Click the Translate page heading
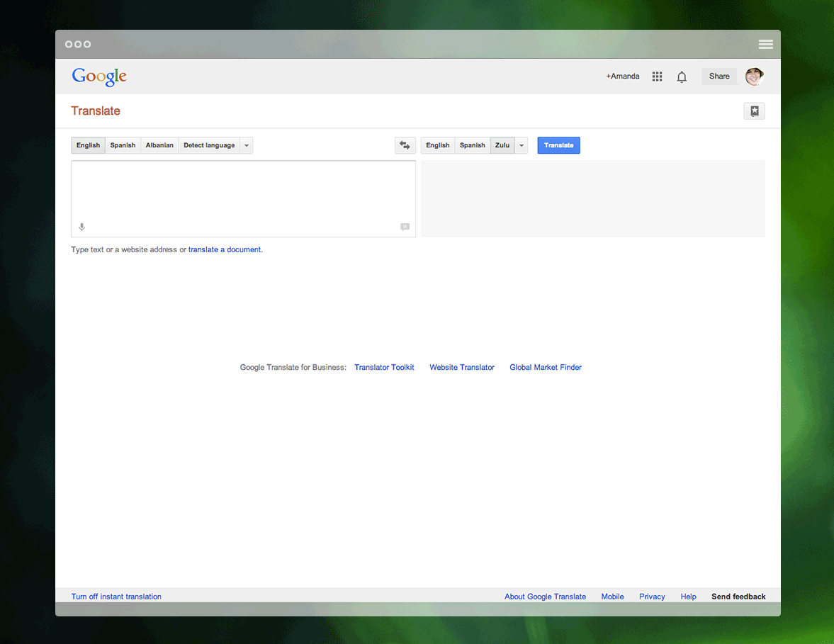The width and height of the screenshot is (834, 644). pyautogui.click(x=96, y=111)
